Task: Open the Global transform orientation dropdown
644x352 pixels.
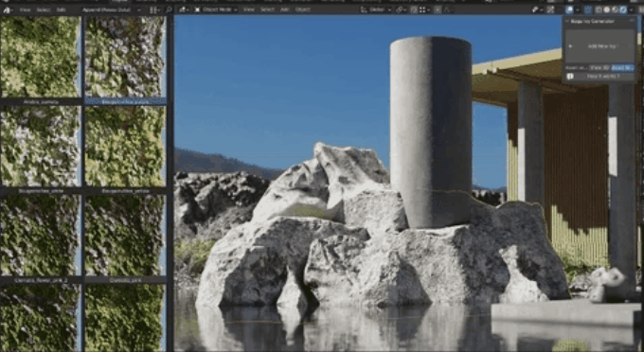Action: 375,9
